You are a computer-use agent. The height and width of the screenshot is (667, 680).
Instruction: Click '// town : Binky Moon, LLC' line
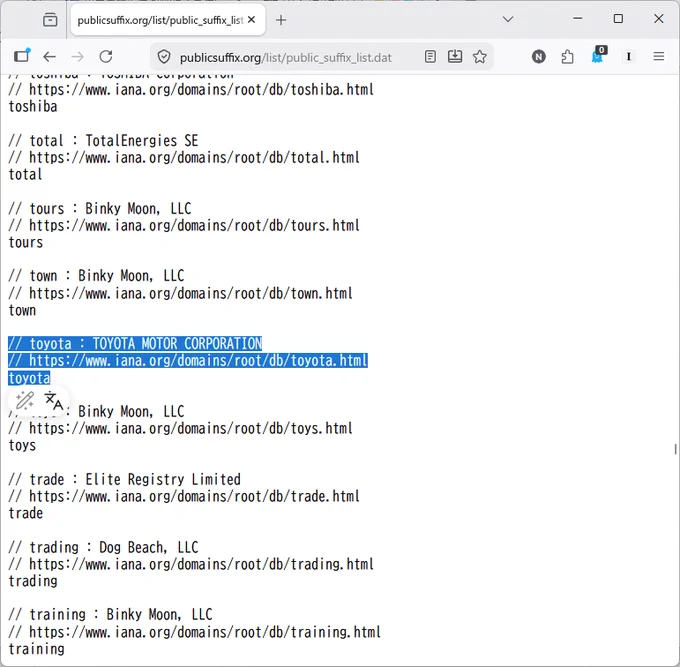[x=96, y=276]
